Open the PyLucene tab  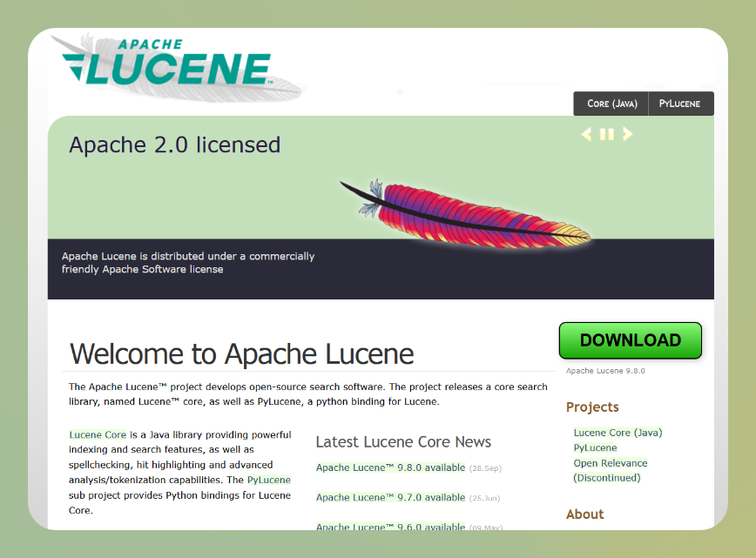[x=681, y=104]
